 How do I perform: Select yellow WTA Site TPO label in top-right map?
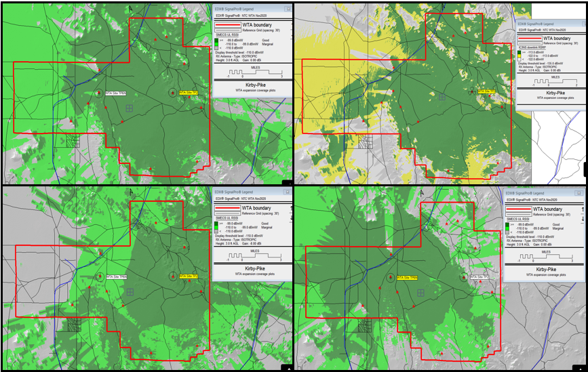point(486,91)
